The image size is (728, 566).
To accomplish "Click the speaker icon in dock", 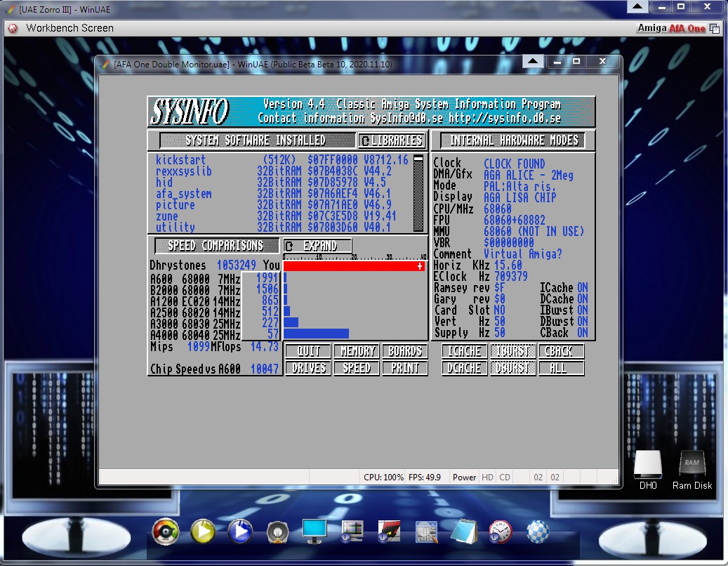I will pyautogui.click(x=278, y=532).
